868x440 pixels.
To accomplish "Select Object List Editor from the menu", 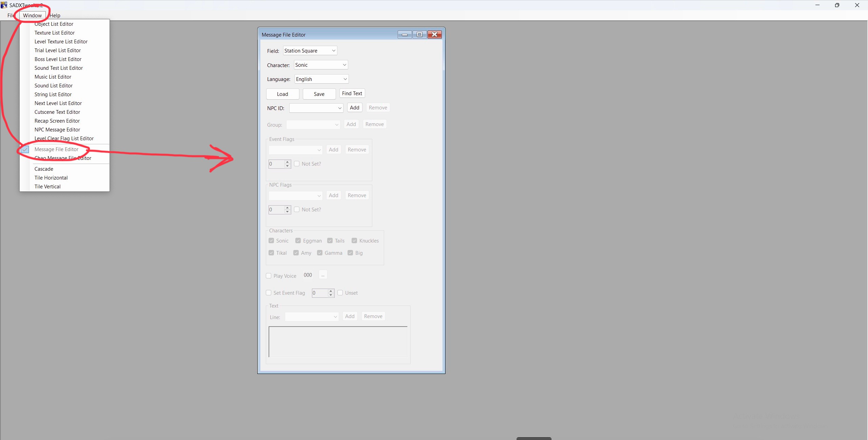I will pyautogui.click(x=54, y=24).
